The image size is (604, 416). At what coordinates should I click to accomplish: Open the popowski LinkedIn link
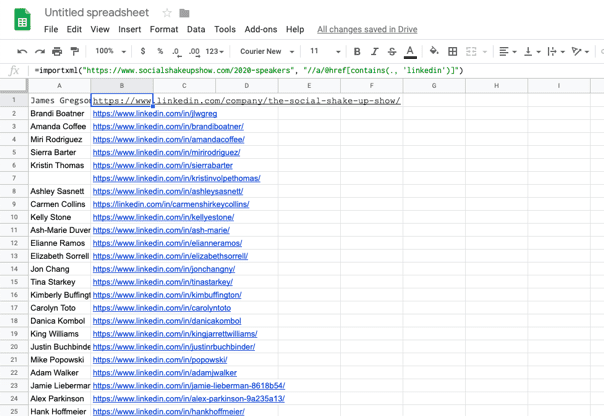click(160, 360)
